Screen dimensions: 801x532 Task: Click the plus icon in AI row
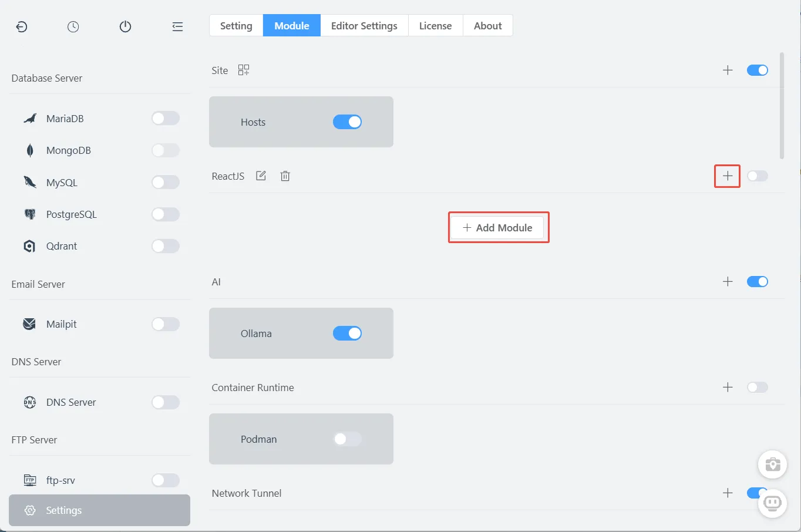(728, 282)
